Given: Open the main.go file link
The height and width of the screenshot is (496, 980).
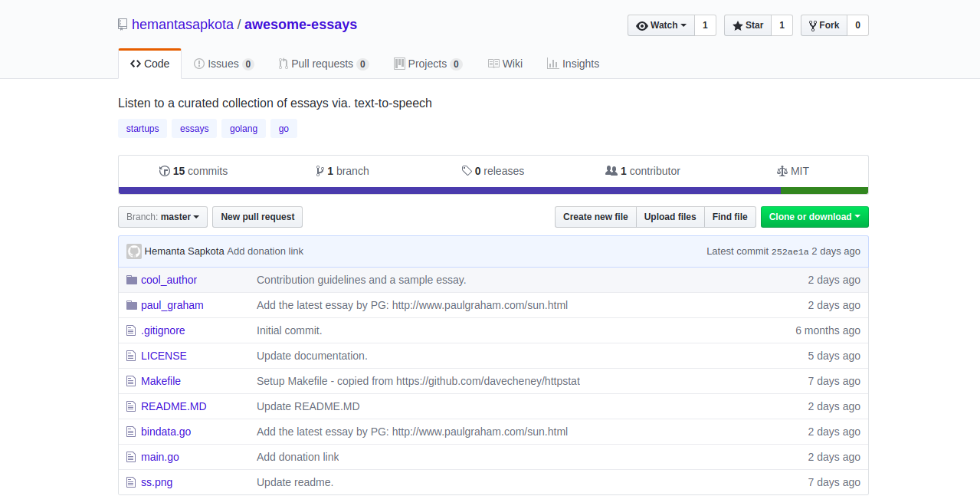Looking at the screenshot, I should click(160, 457).
